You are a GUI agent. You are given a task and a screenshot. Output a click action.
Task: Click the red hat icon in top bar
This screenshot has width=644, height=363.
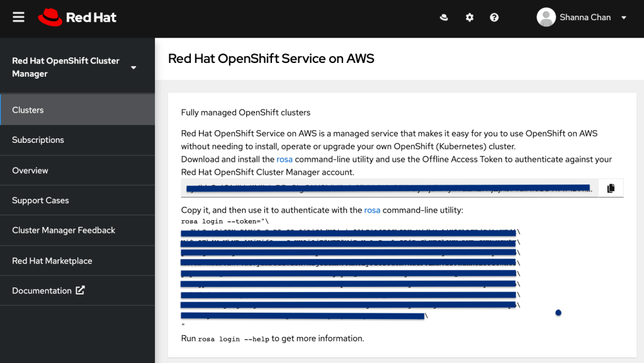coord(444,18)
